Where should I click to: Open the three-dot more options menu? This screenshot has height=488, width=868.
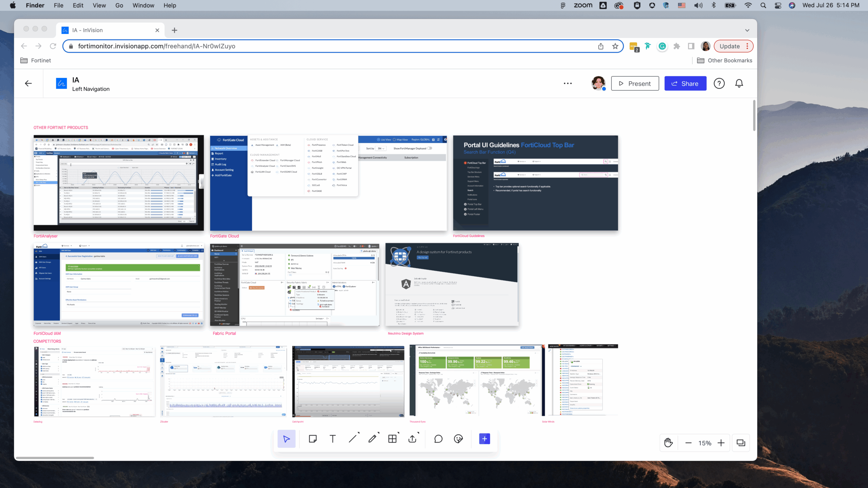[x=568, y=83]
